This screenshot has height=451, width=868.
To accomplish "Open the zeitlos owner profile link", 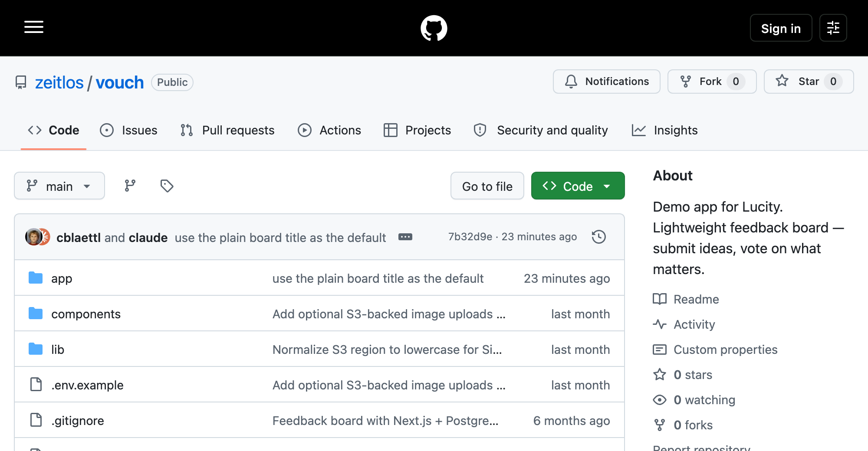I will (59, 82).
